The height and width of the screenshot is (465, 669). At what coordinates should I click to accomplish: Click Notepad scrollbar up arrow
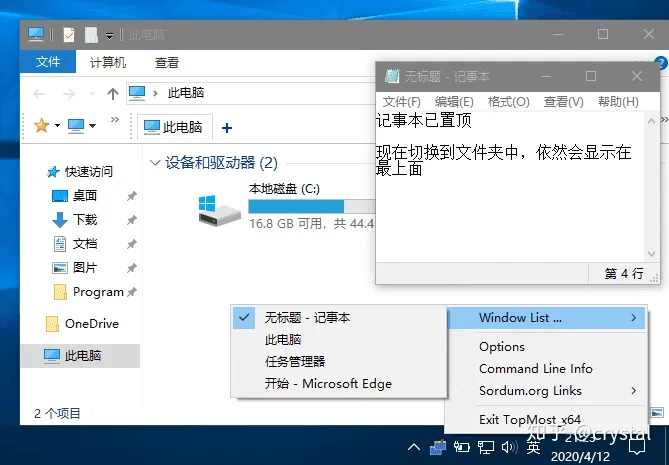652,121
